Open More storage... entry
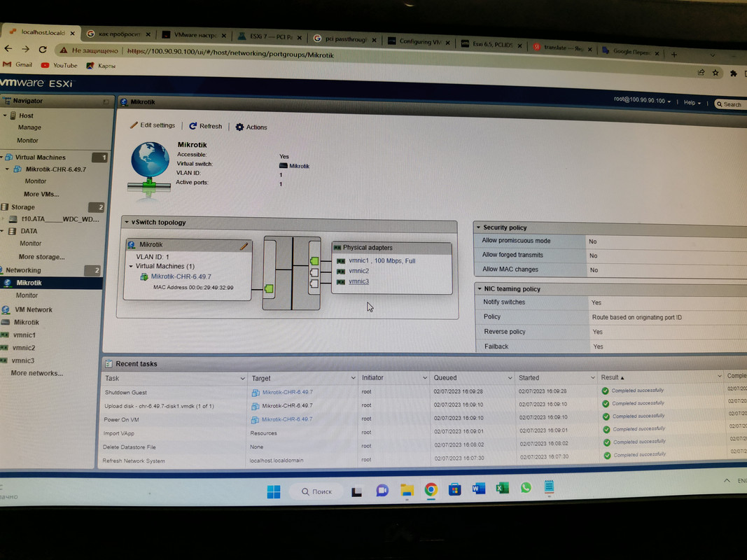The image size is (747, 560). (x=41, y=257)
